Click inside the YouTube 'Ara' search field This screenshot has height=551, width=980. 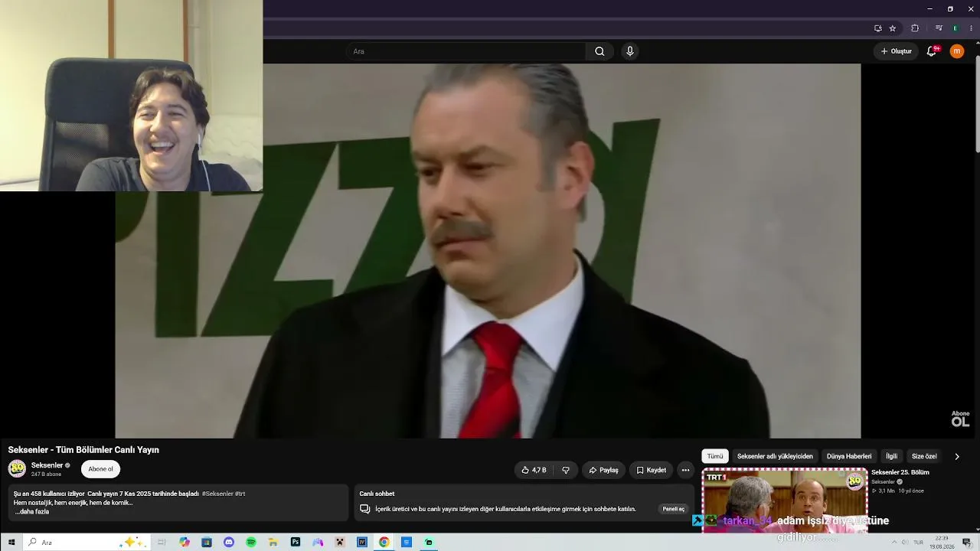click(466, 51)
